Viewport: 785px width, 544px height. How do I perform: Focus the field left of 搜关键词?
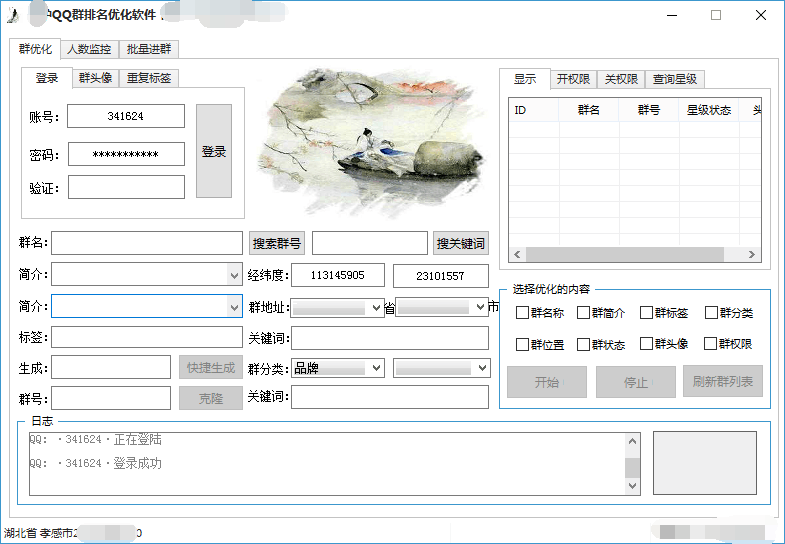pyautogui.click(x=370, y=243)
